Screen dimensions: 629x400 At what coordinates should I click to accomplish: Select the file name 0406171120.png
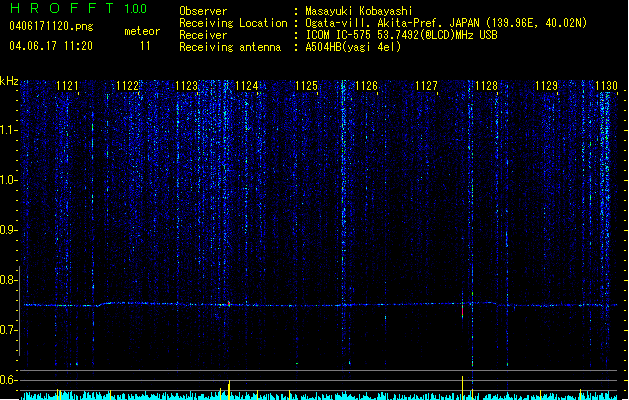(x=51, y=26)
